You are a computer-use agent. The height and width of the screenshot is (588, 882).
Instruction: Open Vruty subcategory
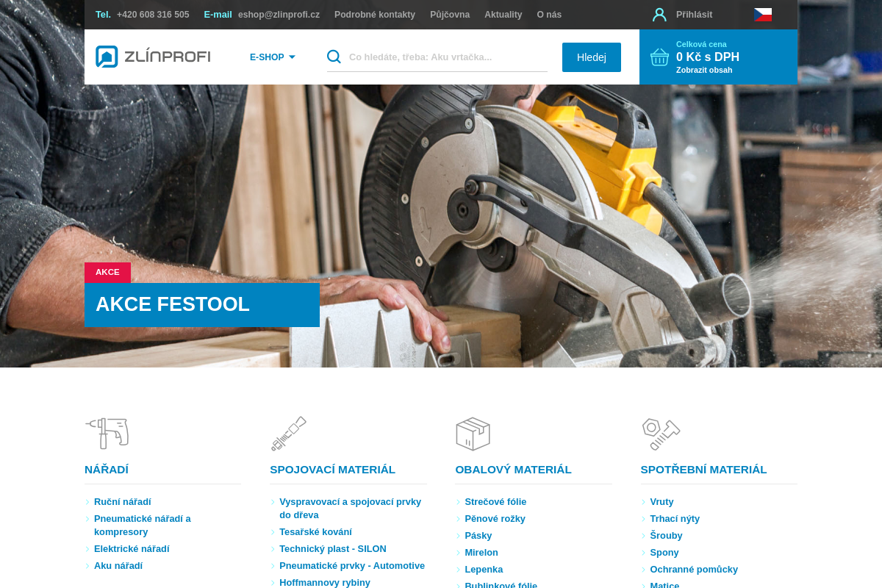click(661, 502)
